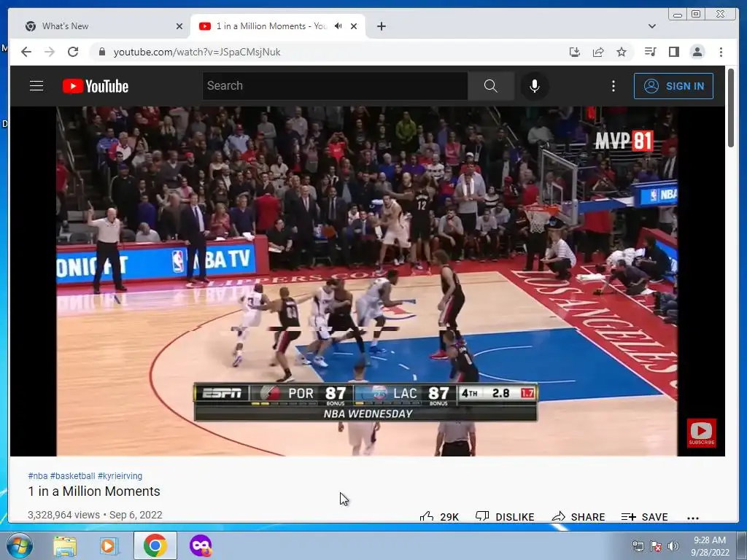
Task: Go to the YouTube home logo
Action: (x=96, y=86)
